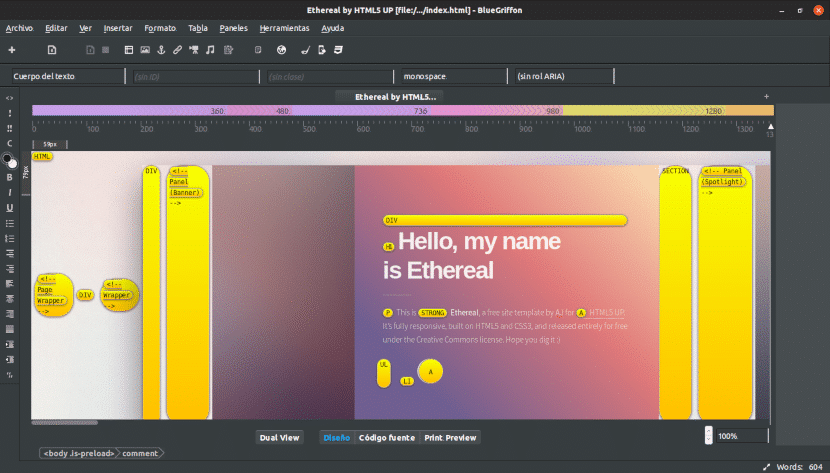Insert an image using the picture icon
Viewport: 830px width, 473px height.
(x=145, y=50)
